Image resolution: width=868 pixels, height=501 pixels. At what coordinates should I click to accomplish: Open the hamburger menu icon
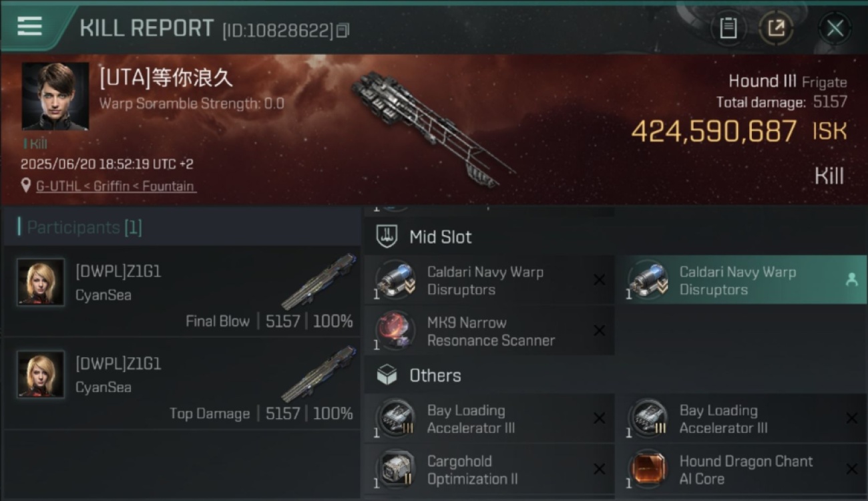click(29, 27)
